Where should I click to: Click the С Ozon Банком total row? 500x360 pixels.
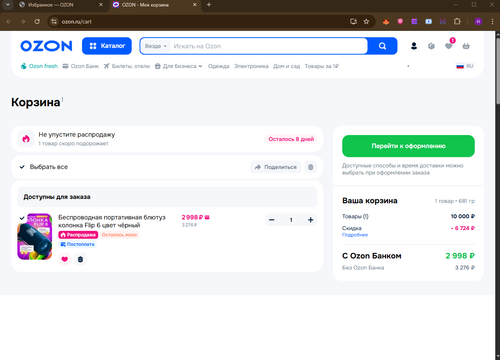pyautogui.click(x=408, y=256)
